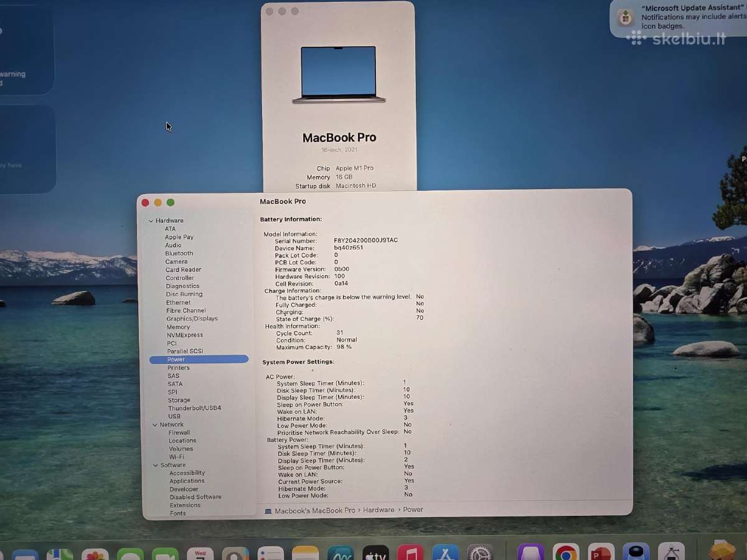The height and width of the screenshot is (560, 747).
Task: Select Storage in the sidebar
Action: point(179,400)
